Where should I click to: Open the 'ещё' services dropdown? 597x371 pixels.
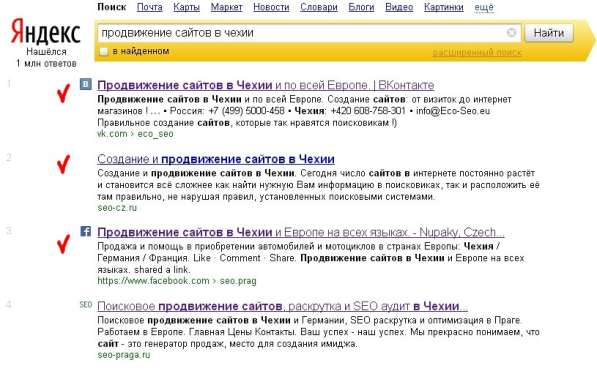tap(484, 7)
